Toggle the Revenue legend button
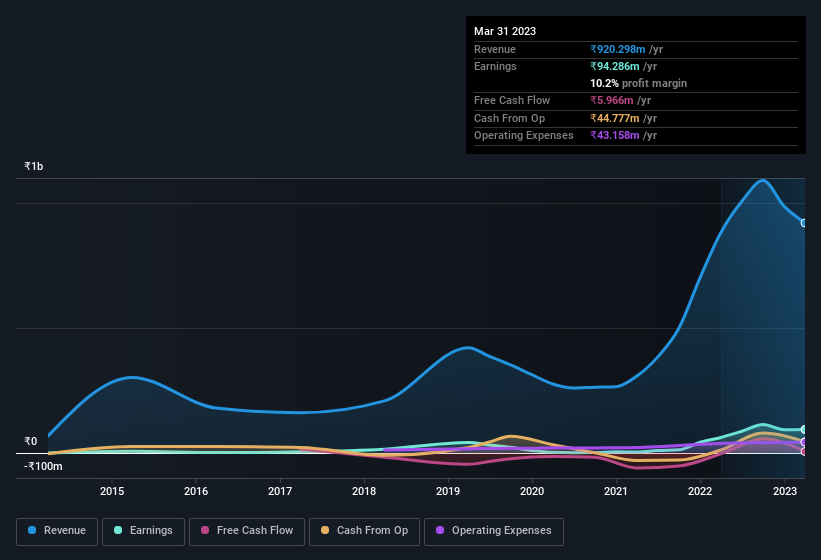Screen dimensions: 821x560 click(x=57, y=531)
